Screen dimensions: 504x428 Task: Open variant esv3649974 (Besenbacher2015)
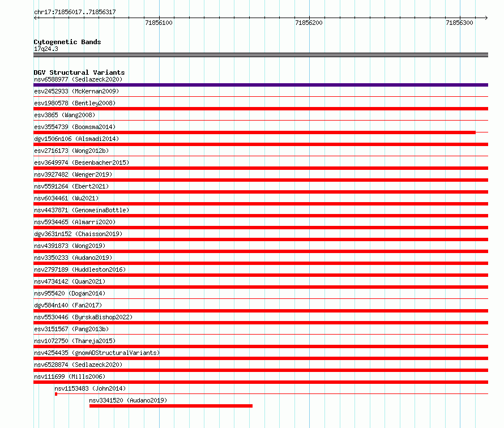(82, 162)
